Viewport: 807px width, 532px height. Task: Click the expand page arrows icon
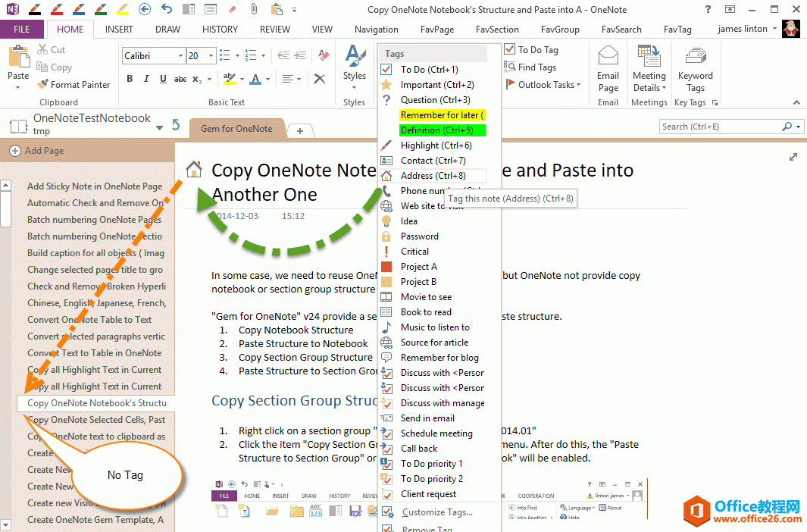point(793,157)
